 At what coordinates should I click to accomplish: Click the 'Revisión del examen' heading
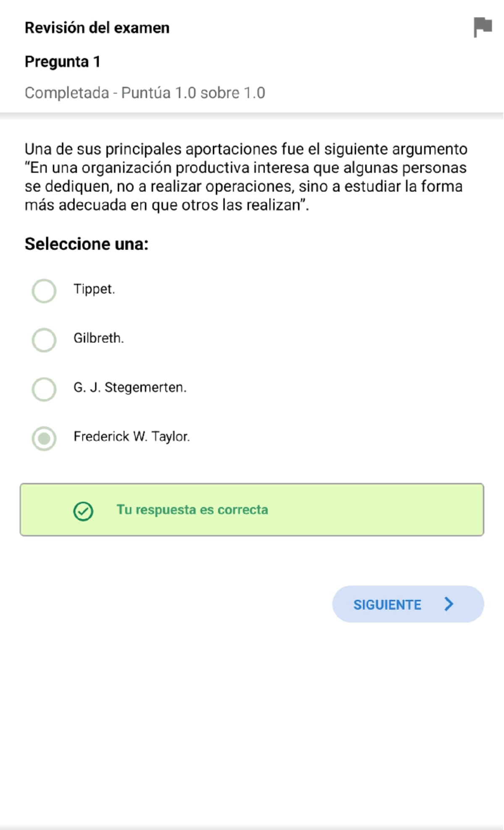click(97, 27)
